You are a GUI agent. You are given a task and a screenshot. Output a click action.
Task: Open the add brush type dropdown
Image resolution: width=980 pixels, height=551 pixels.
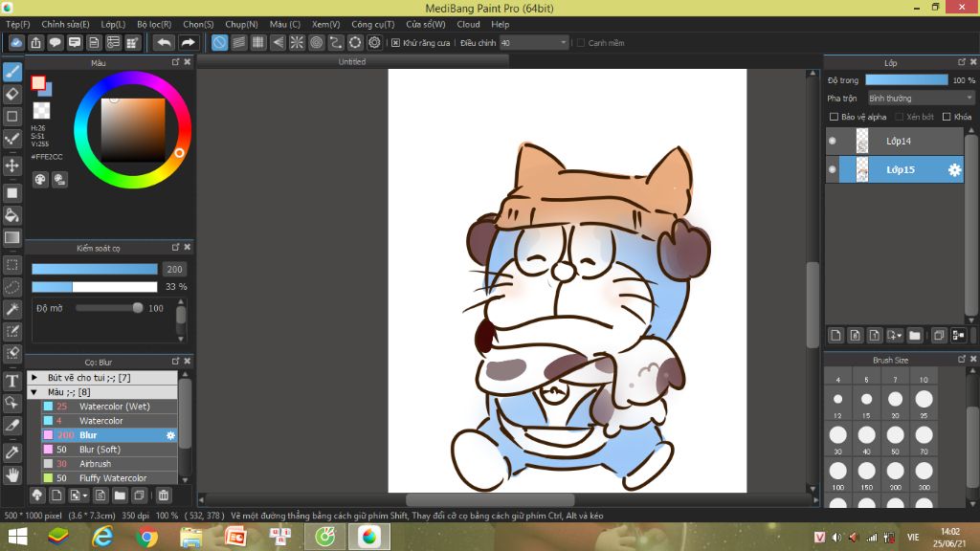pyautogui.click(x=78, y=496)
